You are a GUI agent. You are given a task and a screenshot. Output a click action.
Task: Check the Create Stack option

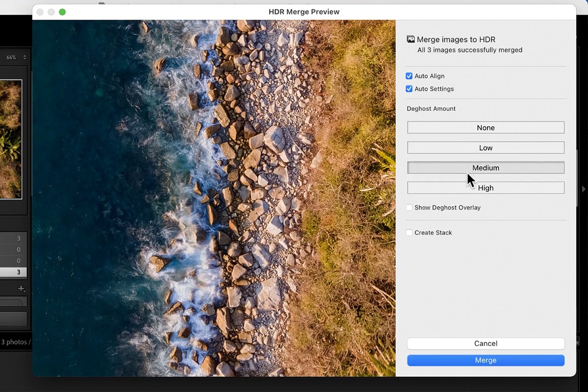(409, 232)
